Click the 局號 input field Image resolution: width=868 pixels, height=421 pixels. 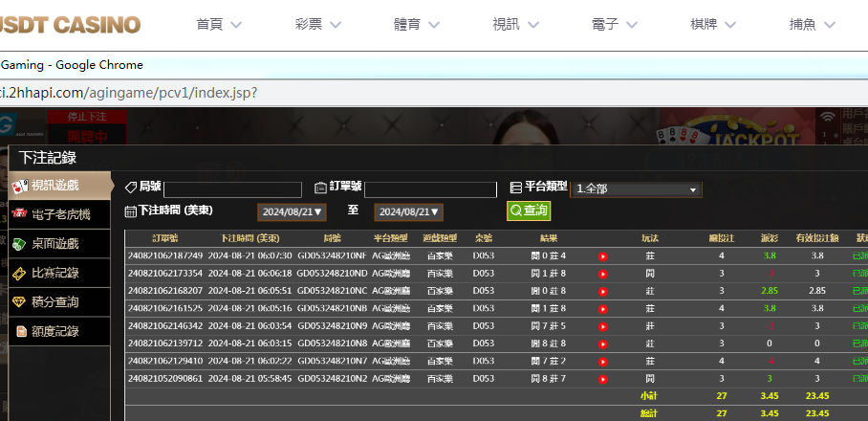point(232,189)
